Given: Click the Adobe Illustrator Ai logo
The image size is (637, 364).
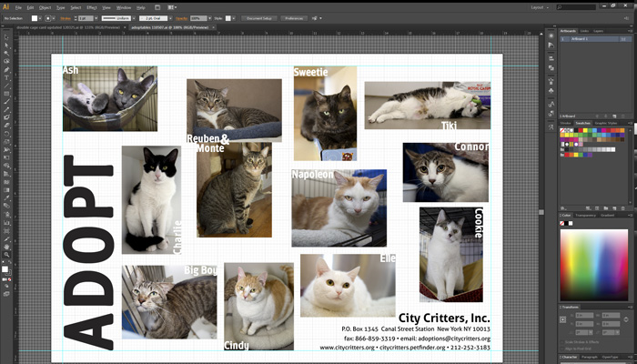Looking at the screenshot, I should (7, 6).
